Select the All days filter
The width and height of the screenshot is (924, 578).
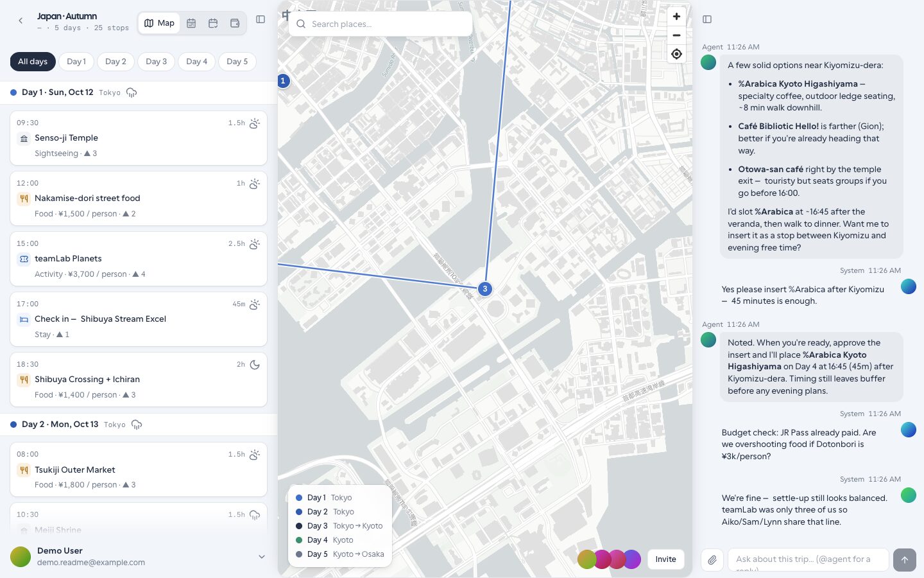pos(33,62)
